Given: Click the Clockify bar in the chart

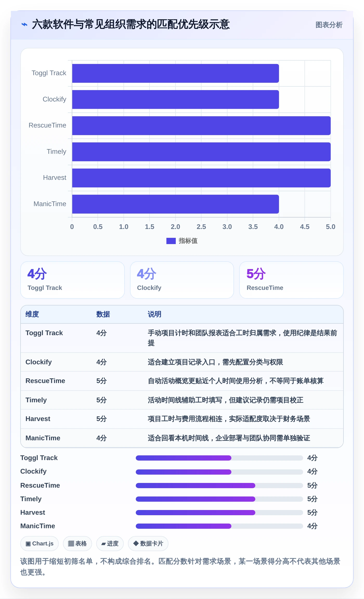Looking at the screenshot, I should (x=175, y=99).
